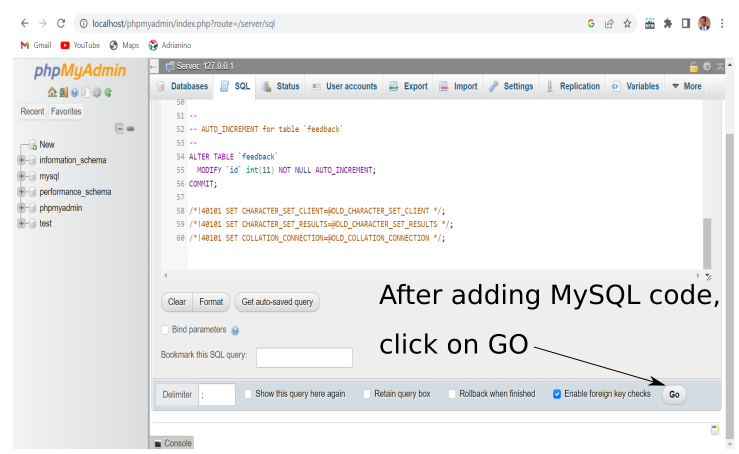Switch to the Databases tab
739x454 pixels.
coord(182,86)
